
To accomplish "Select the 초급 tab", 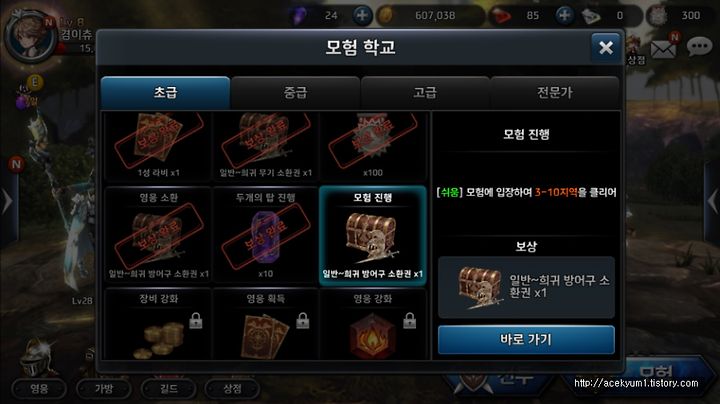I will 165,93.
